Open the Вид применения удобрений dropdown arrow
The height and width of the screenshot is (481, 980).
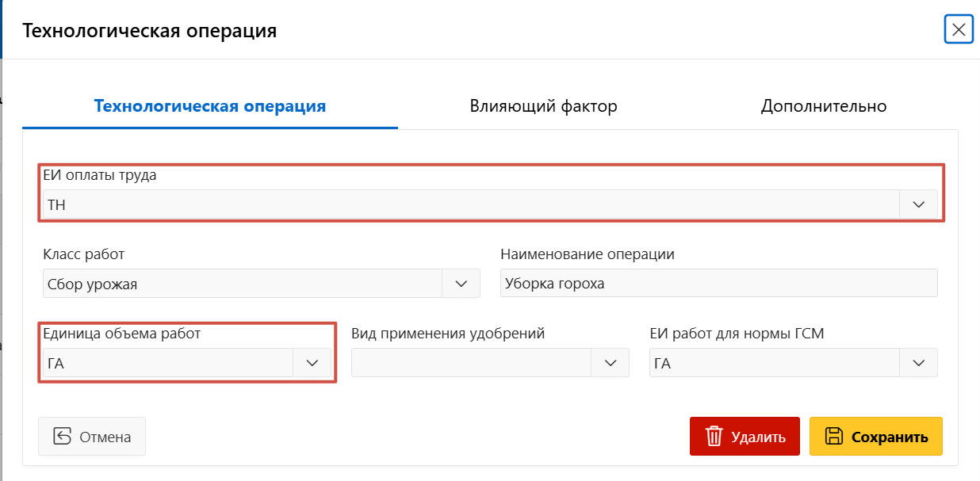[x=611, y=363]
